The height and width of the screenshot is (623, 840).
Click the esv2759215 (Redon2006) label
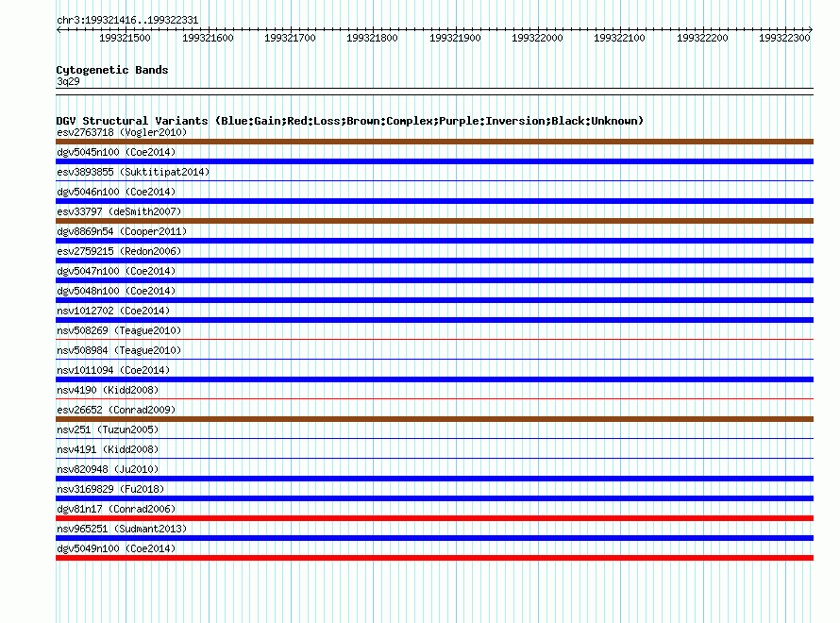(119, 251)
